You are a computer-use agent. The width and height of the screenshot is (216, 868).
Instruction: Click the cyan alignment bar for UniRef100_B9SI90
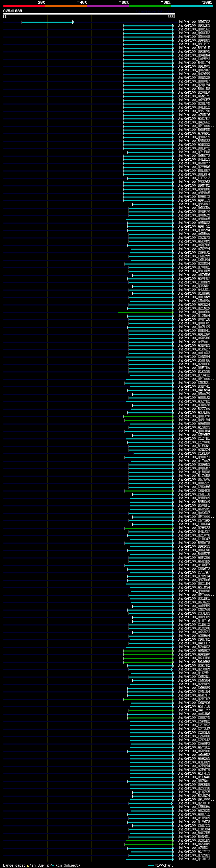pos(148,111)
